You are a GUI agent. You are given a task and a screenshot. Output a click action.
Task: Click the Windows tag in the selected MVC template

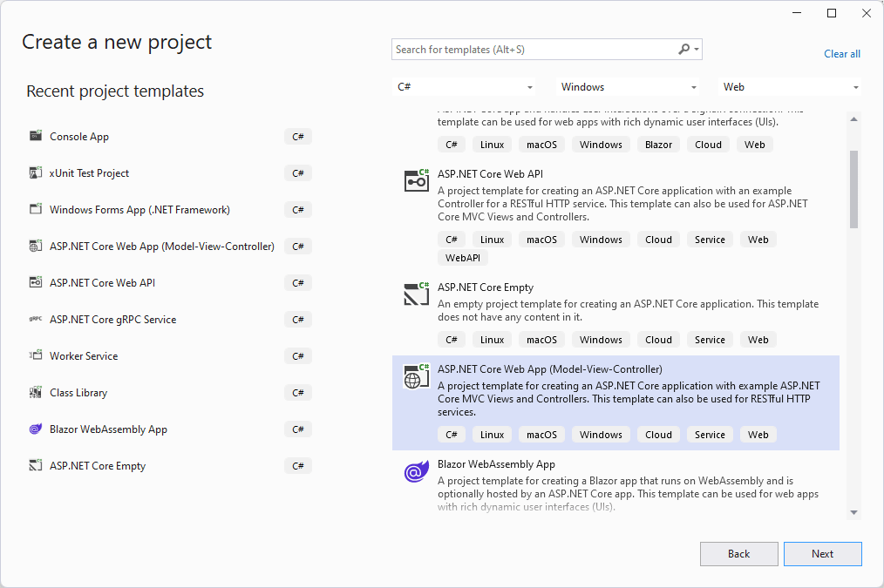pyautogui.click(x=601, y=435)
